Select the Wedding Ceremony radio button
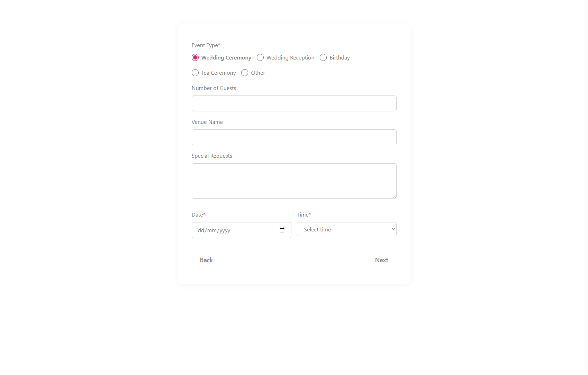588x375 pixels. pos(195,57)
